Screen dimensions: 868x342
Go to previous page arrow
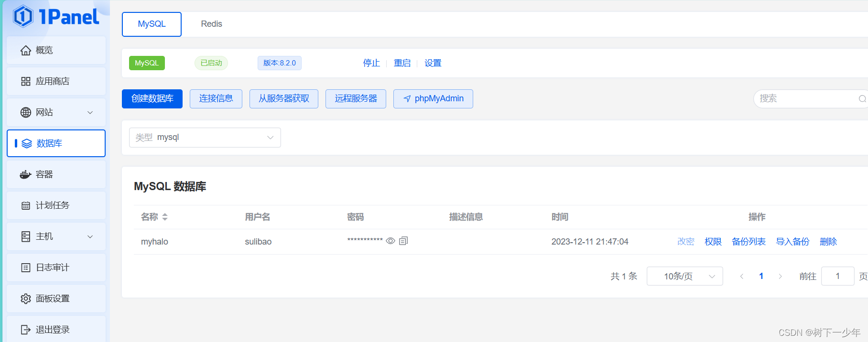tap(741, 277)
